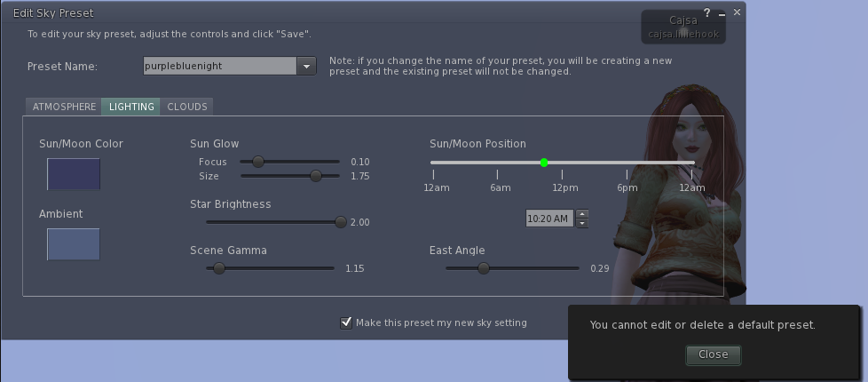
Task: Expand the Preset Name dropdown arrow
Action: [x=306, y=66]
